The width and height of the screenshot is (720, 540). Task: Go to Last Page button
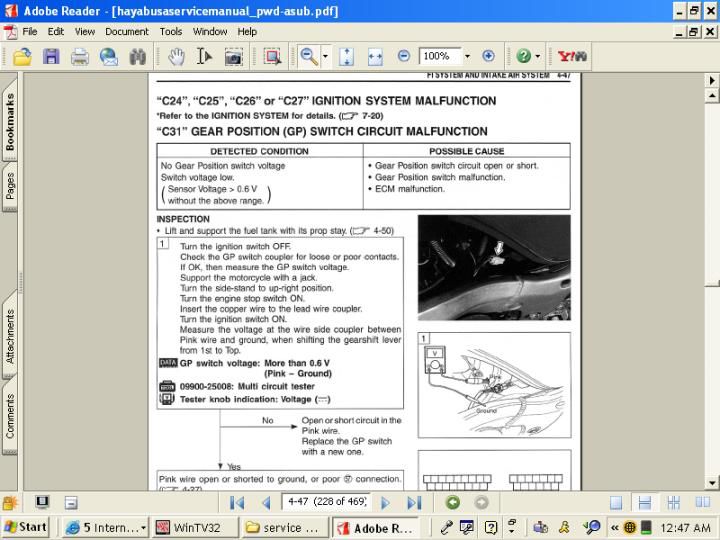[x=414, y=503]
